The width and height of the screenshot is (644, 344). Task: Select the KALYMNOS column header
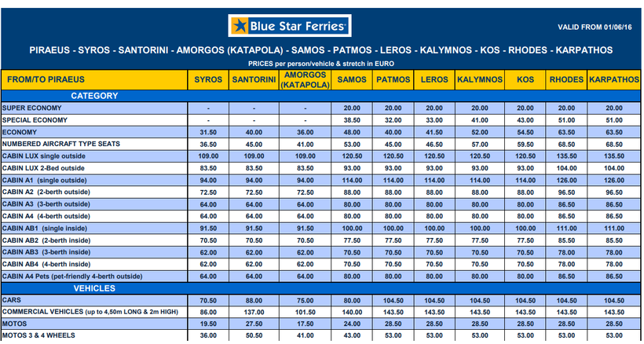tap(479, 80)
